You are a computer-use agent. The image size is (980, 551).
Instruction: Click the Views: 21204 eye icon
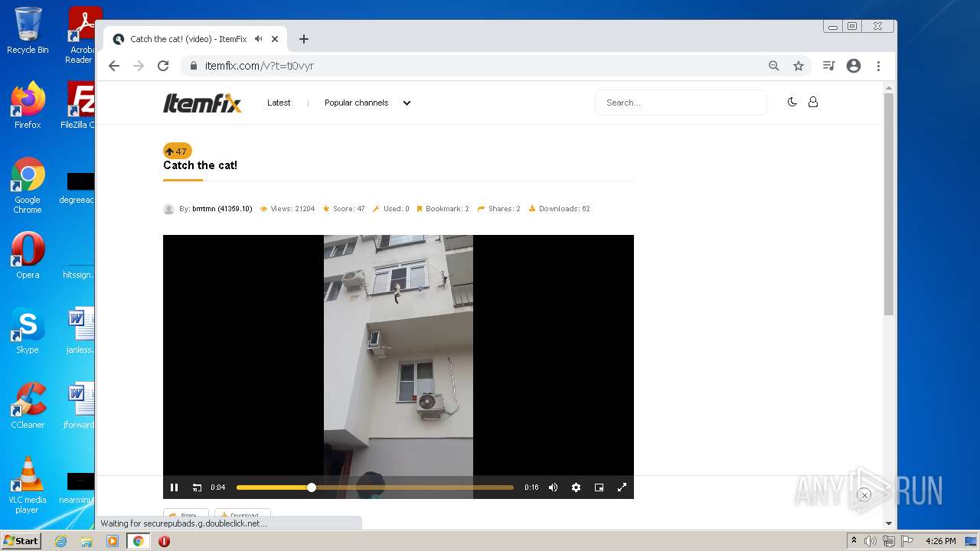[x=263, y=208]
